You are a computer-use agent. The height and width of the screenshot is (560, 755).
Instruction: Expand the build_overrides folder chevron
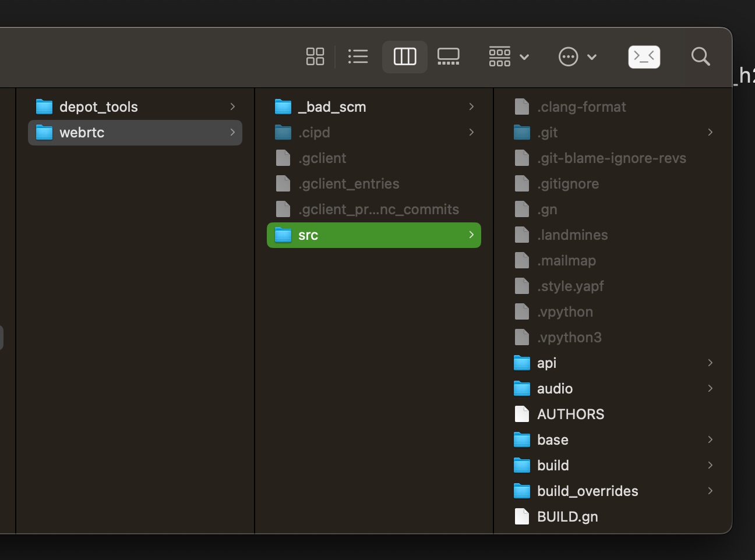[710, 491]
